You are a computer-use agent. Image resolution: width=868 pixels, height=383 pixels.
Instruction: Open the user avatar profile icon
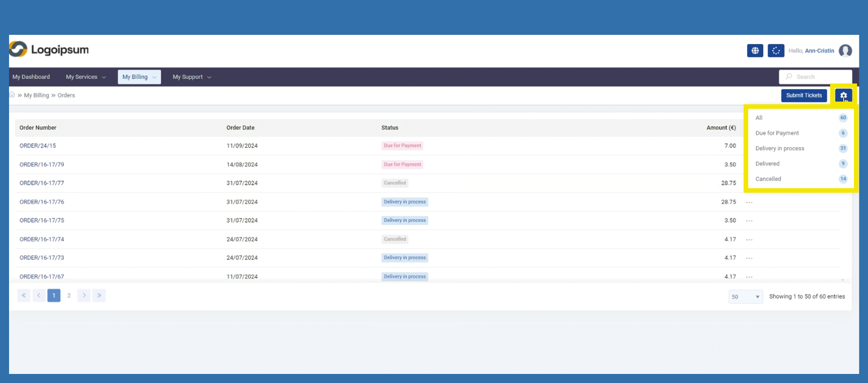coord(845,51)
